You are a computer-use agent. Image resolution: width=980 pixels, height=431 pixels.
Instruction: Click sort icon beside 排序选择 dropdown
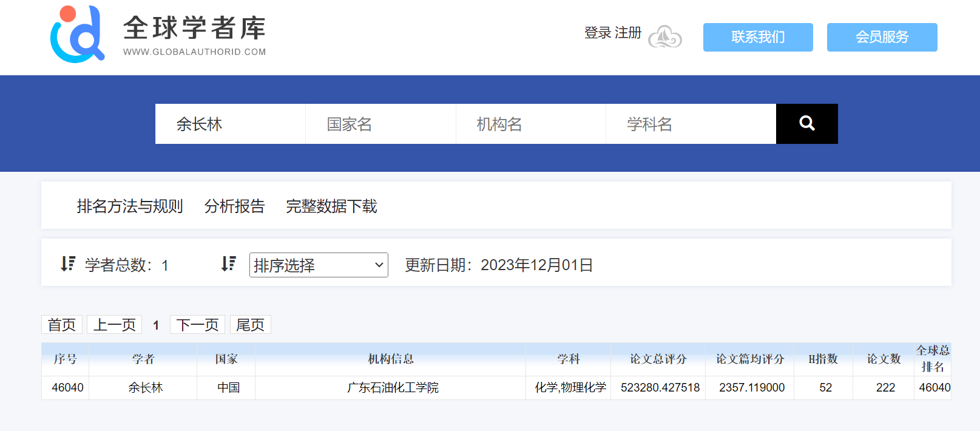(x=228, y=264)
